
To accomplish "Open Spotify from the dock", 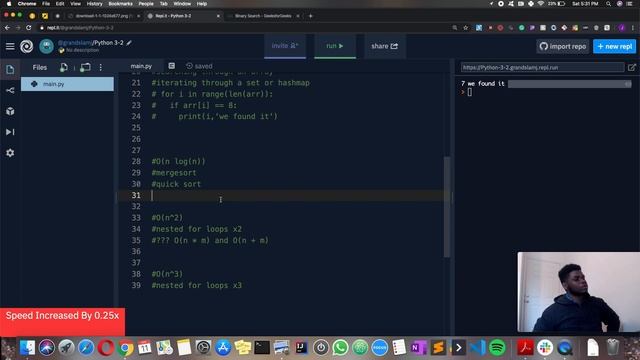I will pos(497,348).
